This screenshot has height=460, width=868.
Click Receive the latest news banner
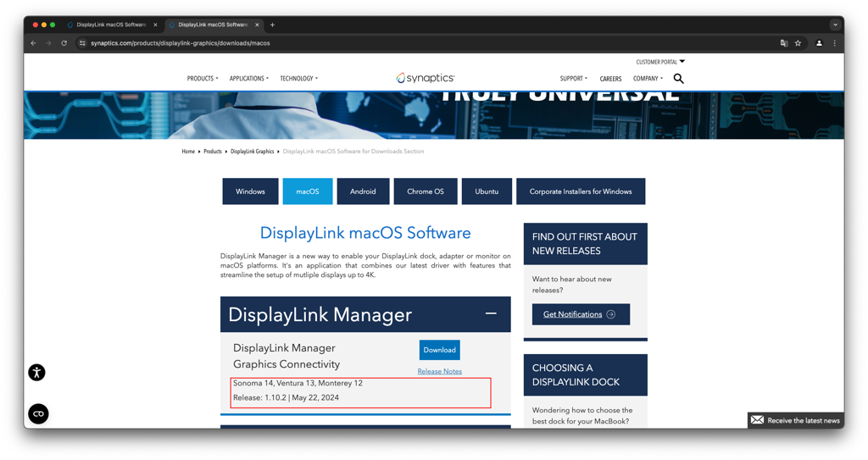pos(796,421)
